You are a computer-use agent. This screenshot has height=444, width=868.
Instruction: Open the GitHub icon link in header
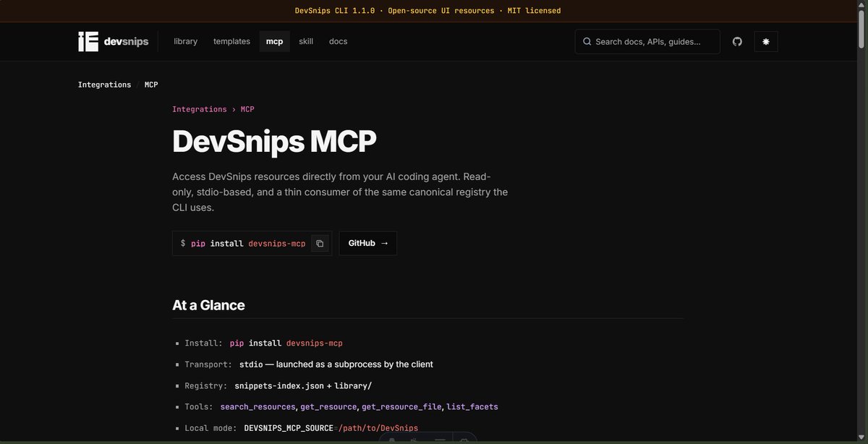tap(737, 42)
